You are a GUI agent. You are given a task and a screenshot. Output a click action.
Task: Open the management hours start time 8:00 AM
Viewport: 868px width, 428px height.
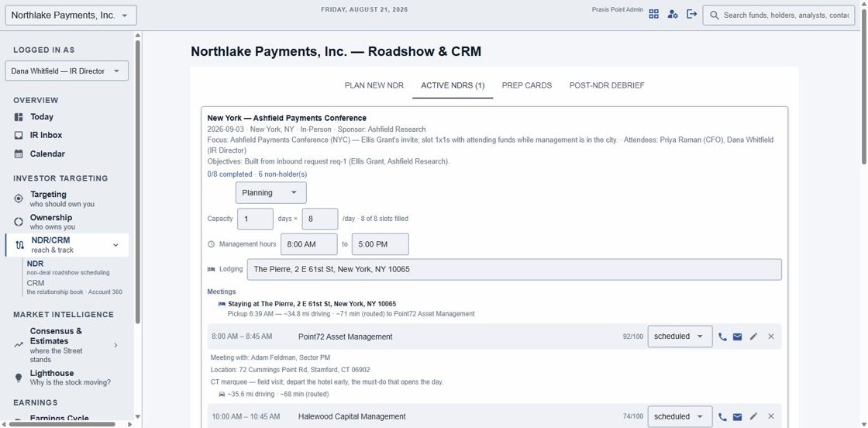pos(309,244)
